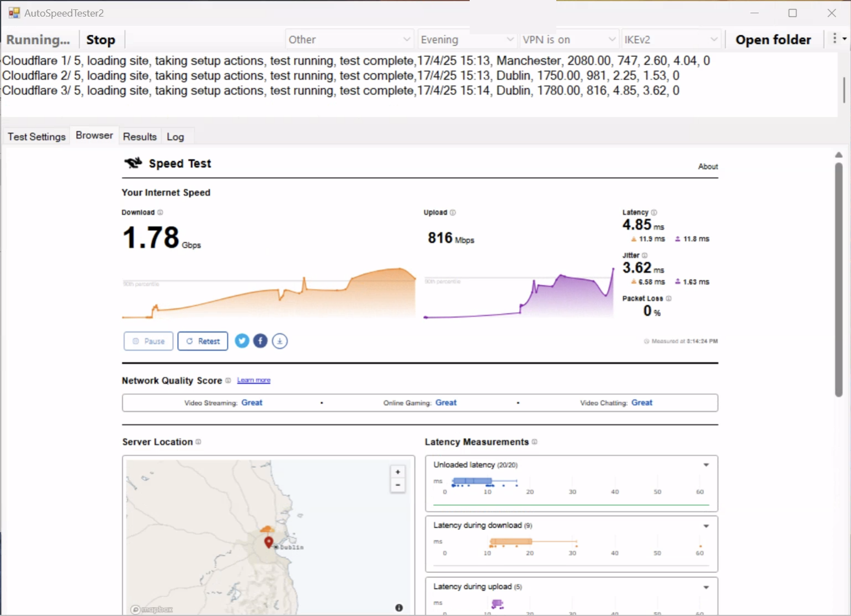This screenshot has width=851, height=616.
Task: Expand the Unloaded latency section
Action: (706, 465)
